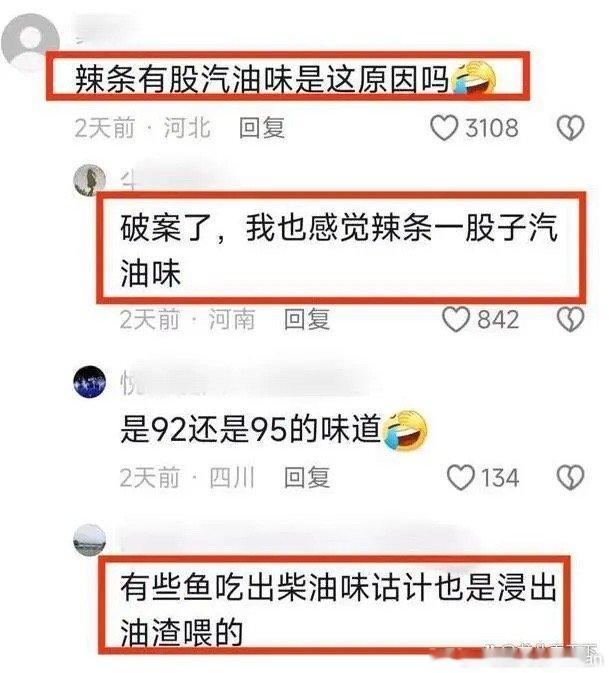Reply to the Sichuan user's comment
The height and width of the screenshot is (673, 609).
[307, 477]
